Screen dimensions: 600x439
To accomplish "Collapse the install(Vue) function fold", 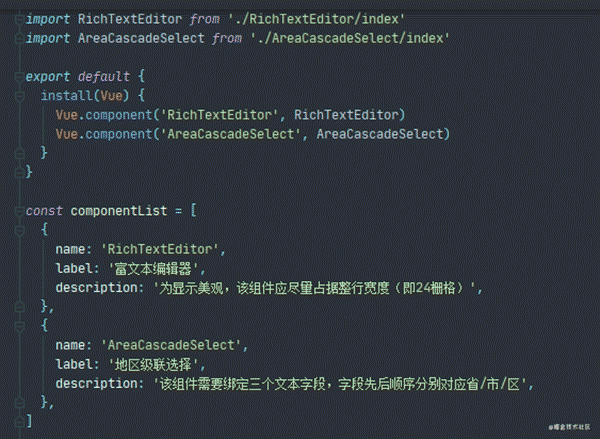I will (x=19, y=95).
